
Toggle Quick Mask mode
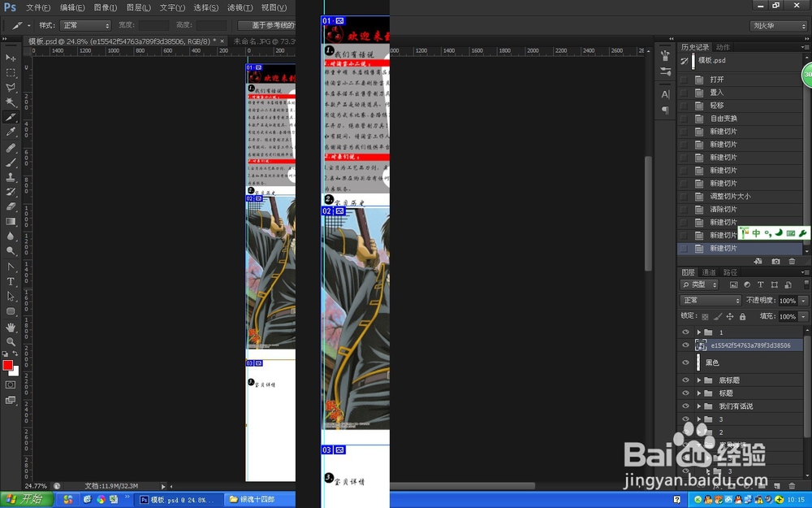pos(11,384)
